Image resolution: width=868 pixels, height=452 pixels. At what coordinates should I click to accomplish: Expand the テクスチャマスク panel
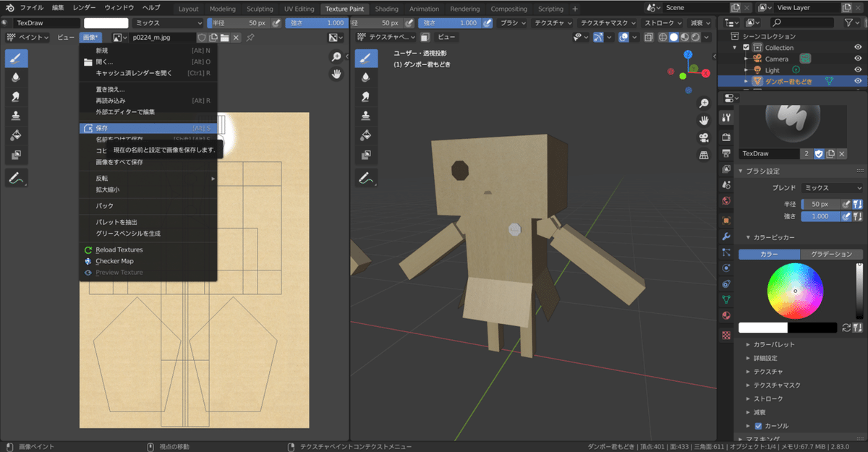click(776, 385)
